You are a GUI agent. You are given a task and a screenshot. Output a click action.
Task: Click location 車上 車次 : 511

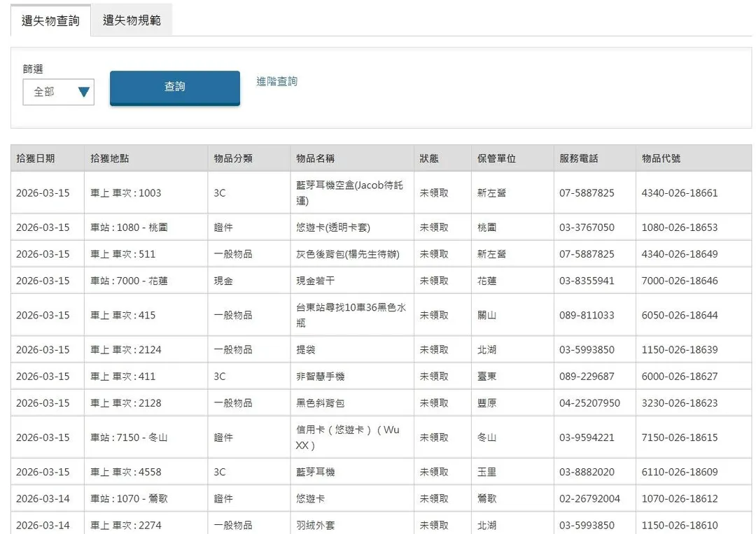pyautogui.click(x=122, y=254)
